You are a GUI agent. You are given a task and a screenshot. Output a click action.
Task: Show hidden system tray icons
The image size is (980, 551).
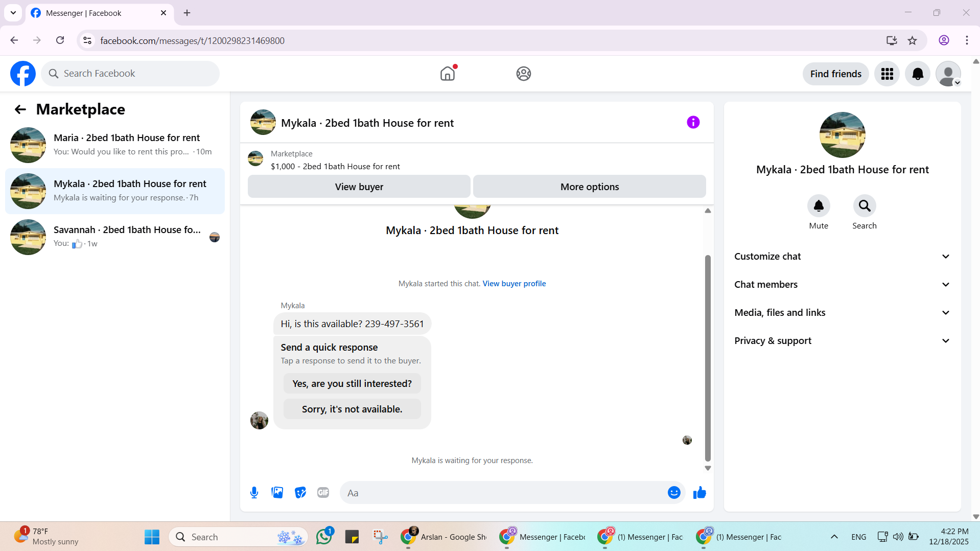click(x=834, y=537)
